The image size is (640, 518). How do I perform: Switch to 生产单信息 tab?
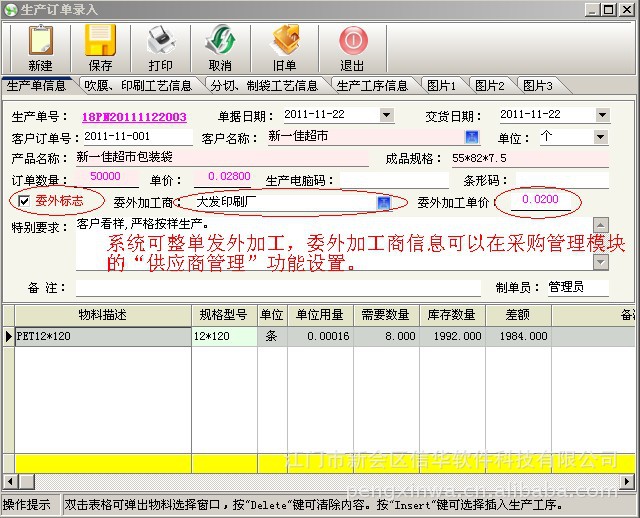[x=36, y=86]
